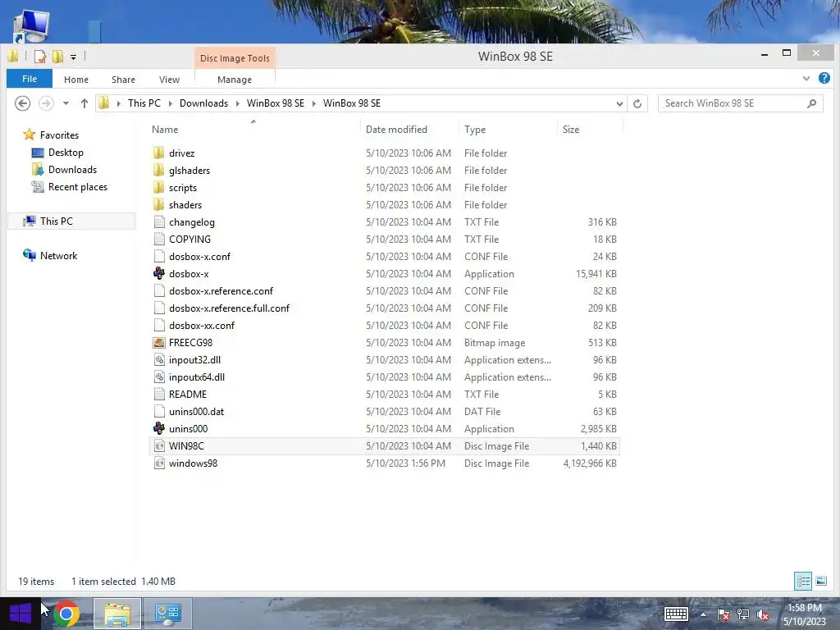The width and height of the screenshot is (840, 630).
Task: Select dosbox-x.reference.full.conf file name
Action: click(x=229, y=308)
